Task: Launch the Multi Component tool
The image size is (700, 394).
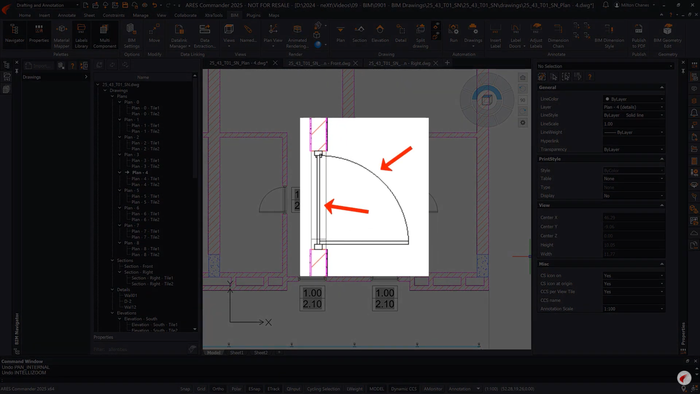Action: (104, 35)
